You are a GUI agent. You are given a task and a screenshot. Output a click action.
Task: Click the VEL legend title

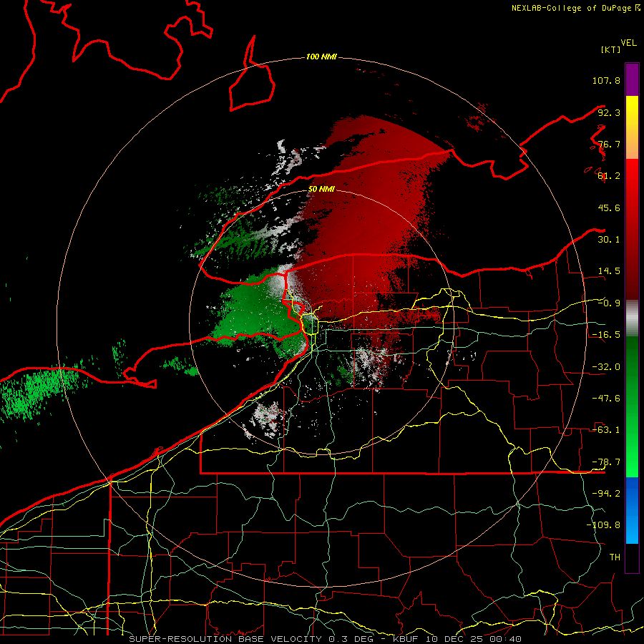(628, 43)
